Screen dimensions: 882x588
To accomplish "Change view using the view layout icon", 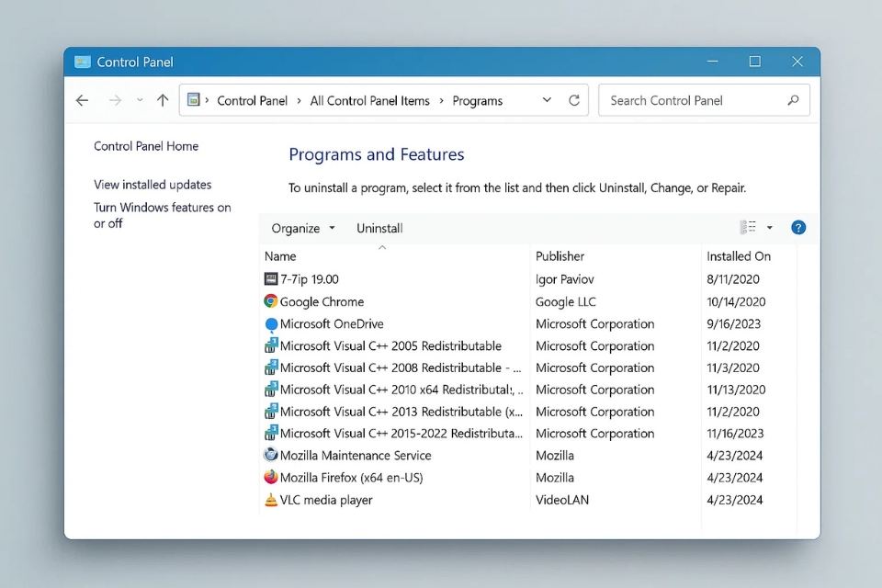I will (748, 228).
